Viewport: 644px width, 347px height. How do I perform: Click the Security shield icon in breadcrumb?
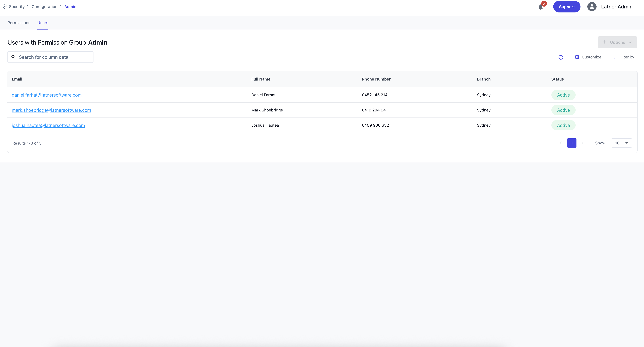point(4,7)
